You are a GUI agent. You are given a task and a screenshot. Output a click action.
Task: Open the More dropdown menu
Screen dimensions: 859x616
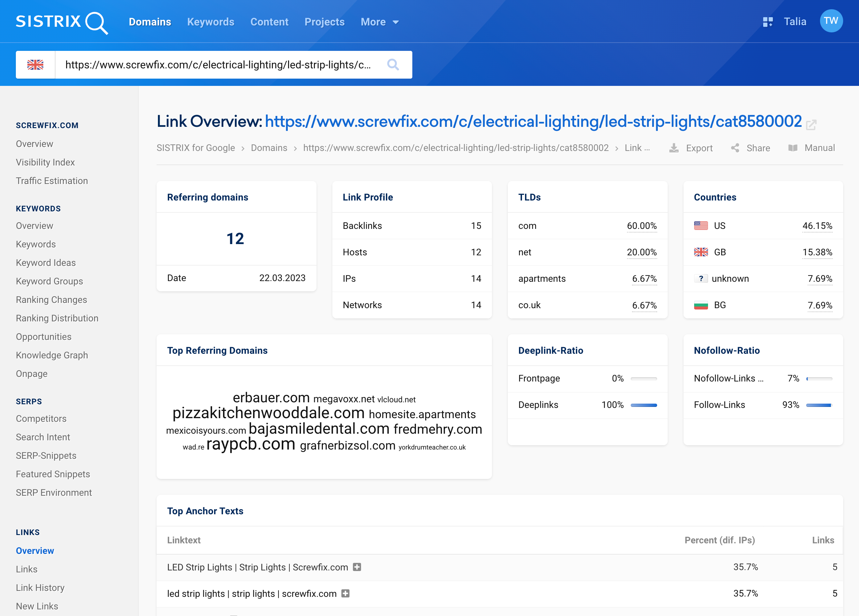pos(380,22)
